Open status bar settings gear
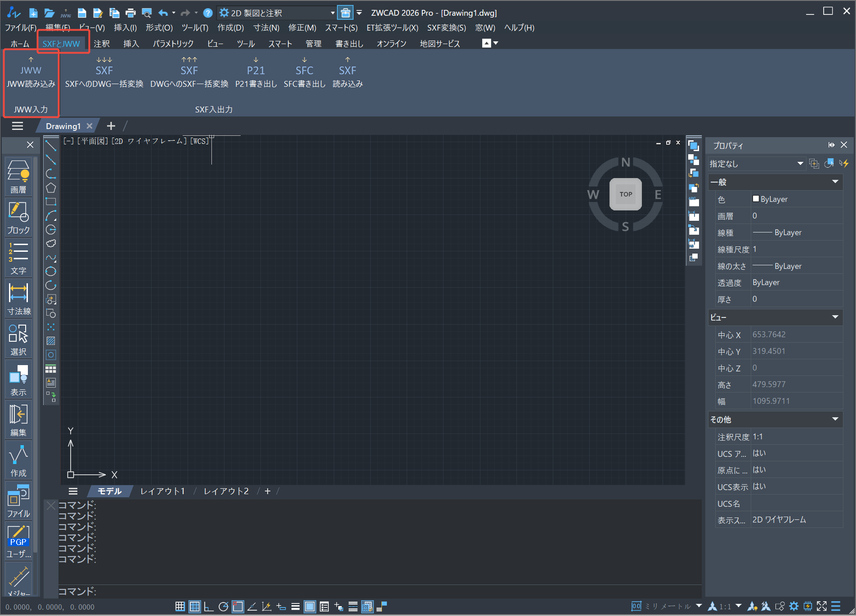Image resolution: width=856 pixels, height=616 pixels. tap(794, 606)
